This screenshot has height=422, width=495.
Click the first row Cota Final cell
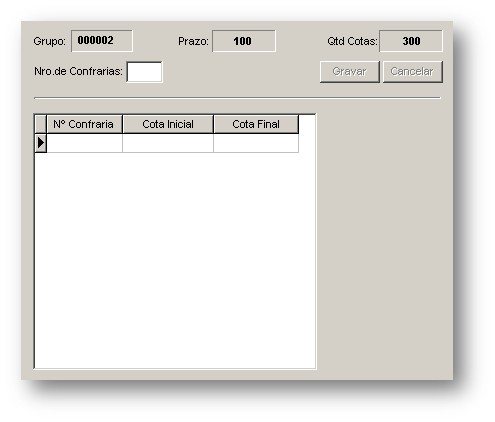tap(256, 143)
